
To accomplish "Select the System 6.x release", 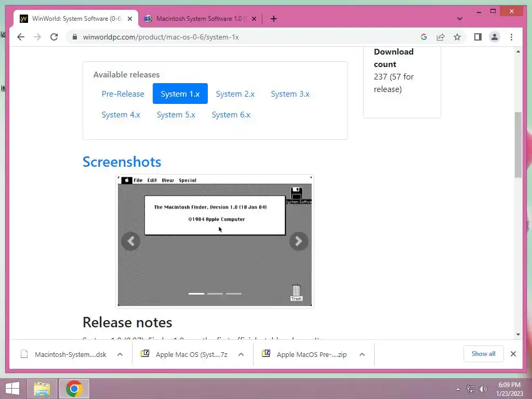I will (x=231, y=115).
